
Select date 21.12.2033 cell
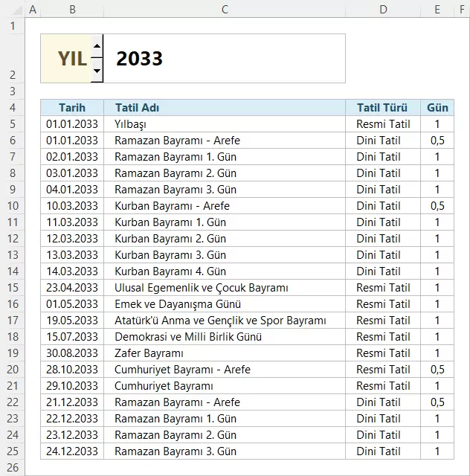(72, 402)
